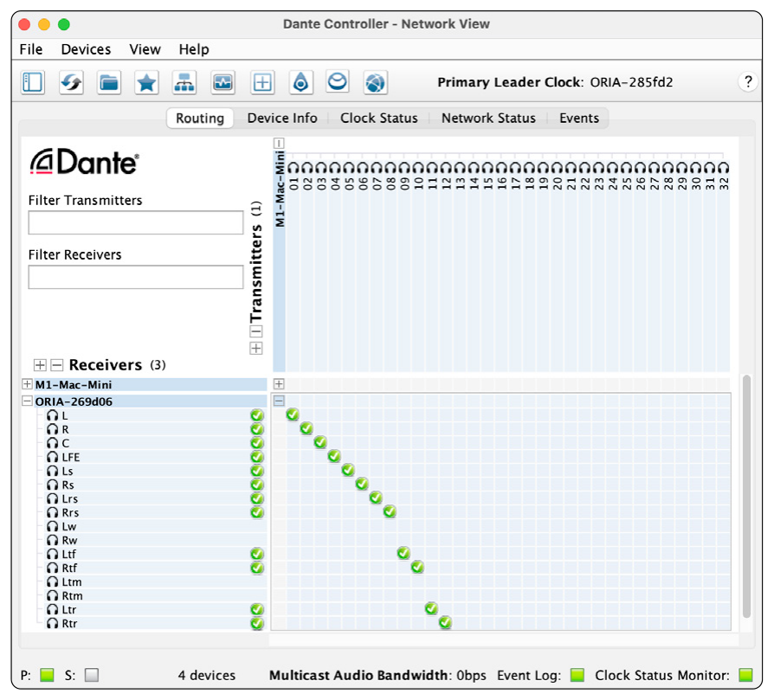774x700 pixels.
Task: Click the Secondary status grey indicator
Action: click(x=91, y=675)
